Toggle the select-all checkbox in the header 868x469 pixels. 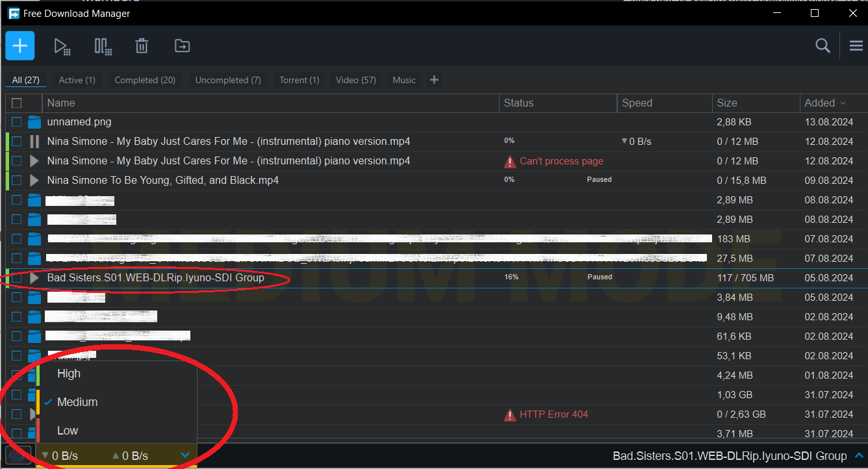(x=17, y=103)
